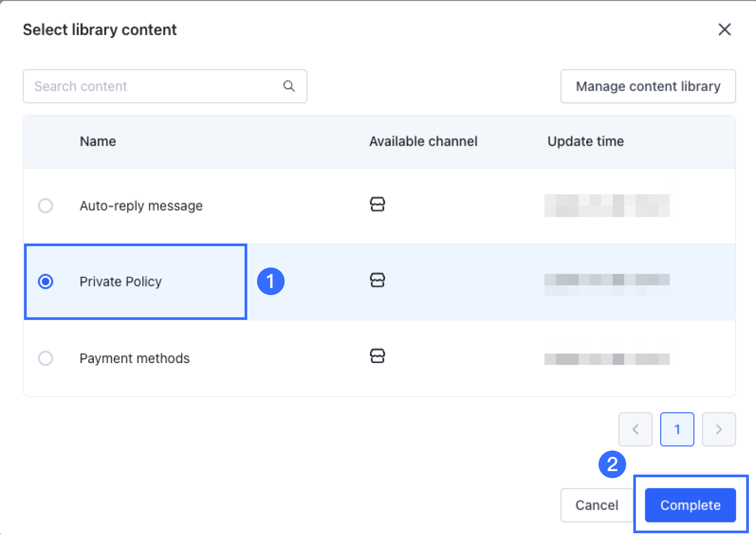Click the magnifier icon in search box
Screen dimensions: 756x535
pyautogui.click(x=289, y=86)
